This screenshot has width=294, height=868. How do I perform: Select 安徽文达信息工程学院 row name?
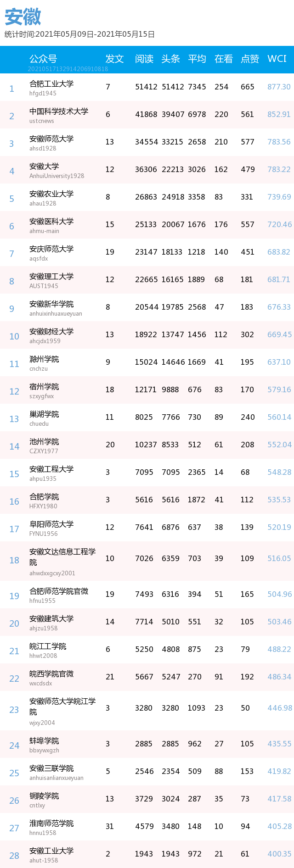62,557
